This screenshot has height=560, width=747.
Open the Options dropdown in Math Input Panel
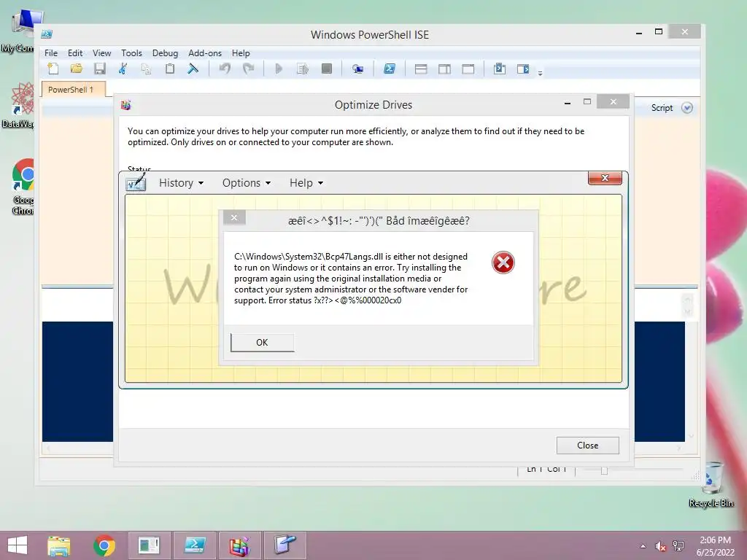[x=247, y=183]
